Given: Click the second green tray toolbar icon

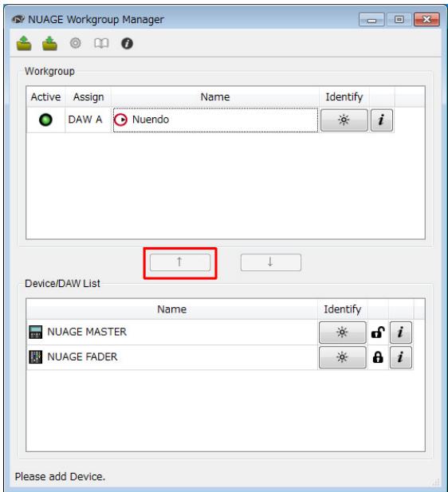Looking at the screenshot, I should click(49, 43).
